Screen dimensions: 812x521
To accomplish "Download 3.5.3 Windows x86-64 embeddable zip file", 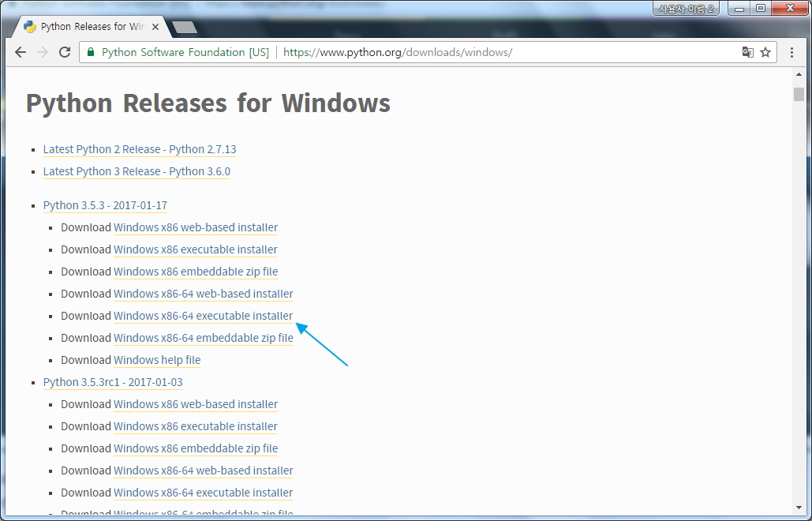I will coord(204,338).
